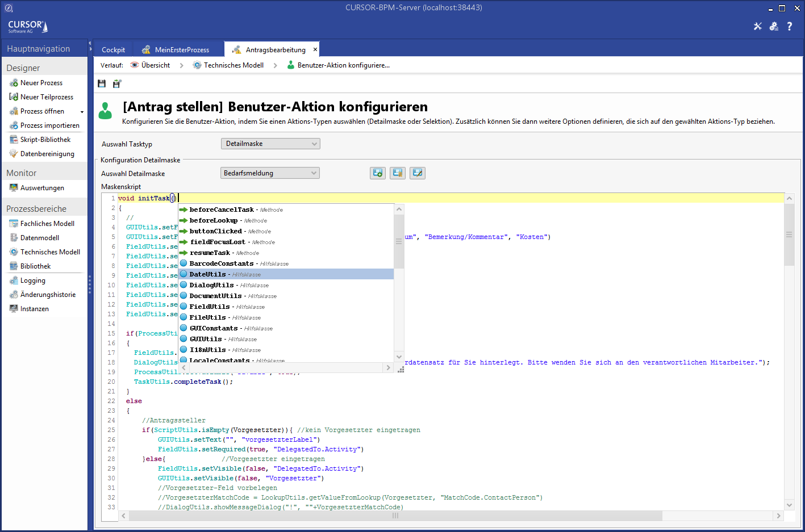The height and width of the screenshot is (532, 805).
Task: Click the save disk icon in toolbar
Action: 102,83
